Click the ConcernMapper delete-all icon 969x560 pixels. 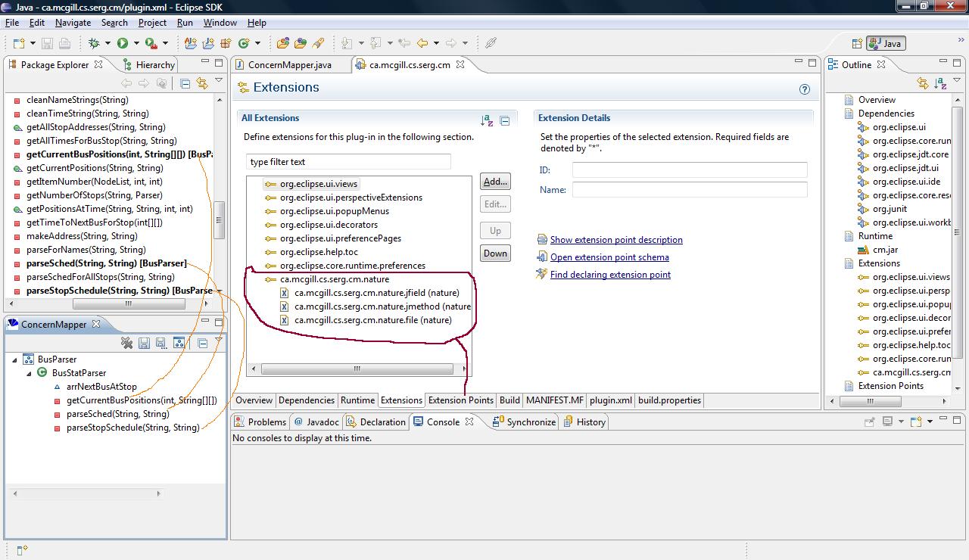pos(127,343)
